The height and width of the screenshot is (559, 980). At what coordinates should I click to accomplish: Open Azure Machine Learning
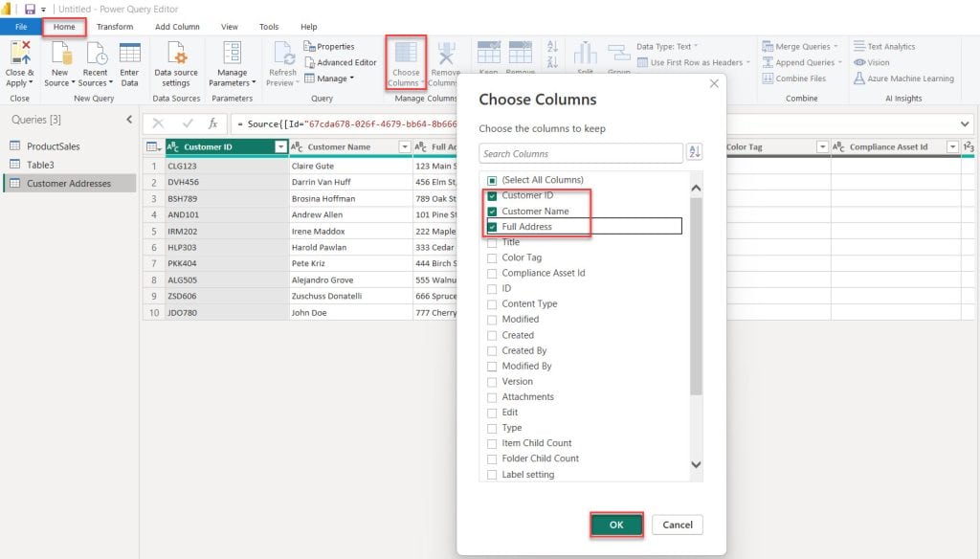903,78
